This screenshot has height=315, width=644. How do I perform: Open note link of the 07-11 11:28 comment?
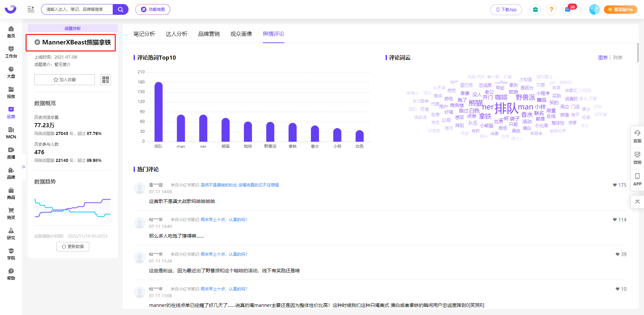click(224, 254)
